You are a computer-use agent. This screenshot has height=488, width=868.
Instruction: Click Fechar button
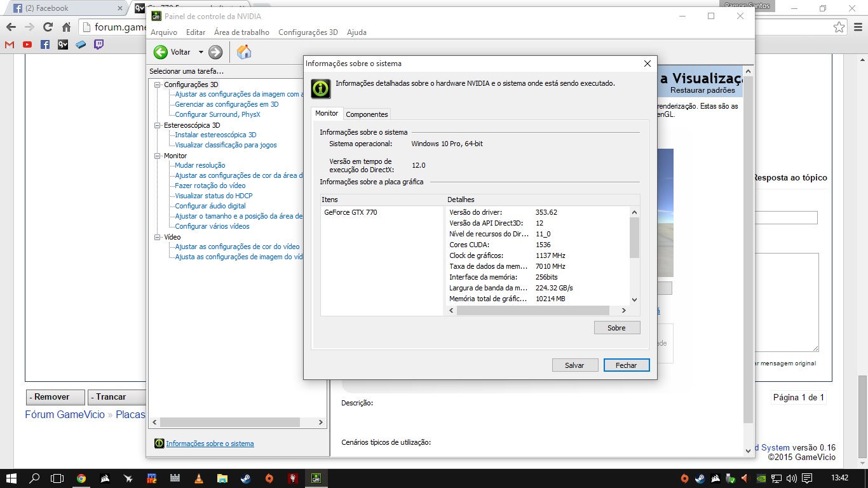pyautogui.click(x=626, y=365)
